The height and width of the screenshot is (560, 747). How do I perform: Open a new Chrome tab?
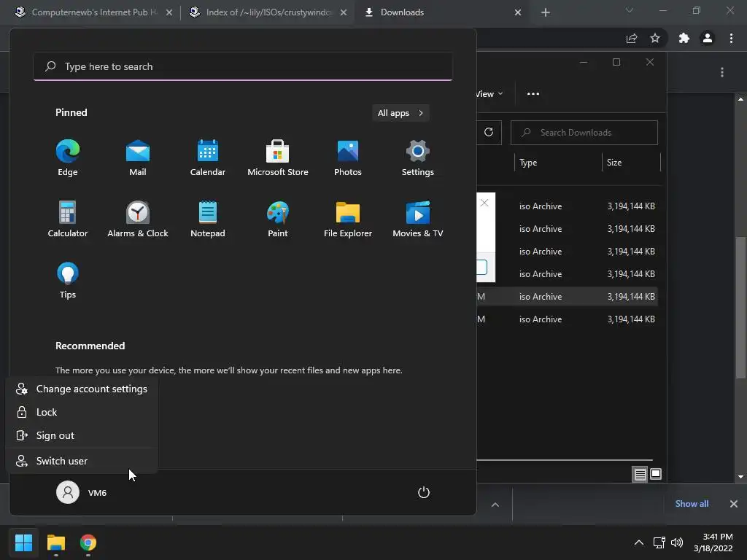pyautogui.click(x=546, y=12)
